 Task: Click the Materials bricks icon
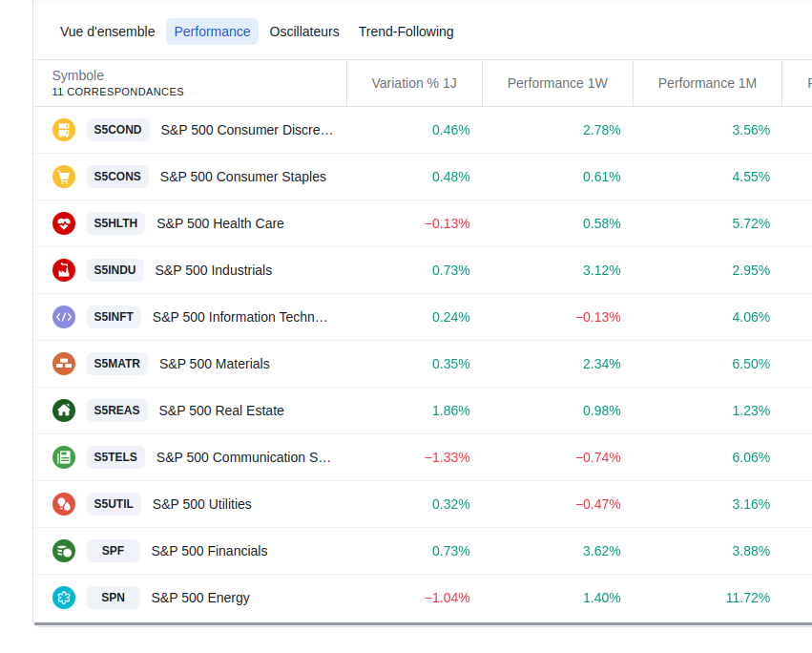tap(64, 364)
